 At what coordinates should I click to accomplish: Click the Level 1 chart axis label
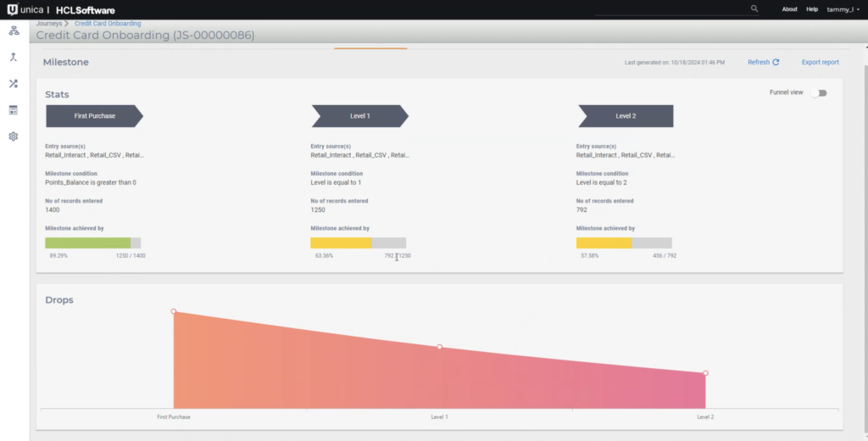(x=440, y=416)
